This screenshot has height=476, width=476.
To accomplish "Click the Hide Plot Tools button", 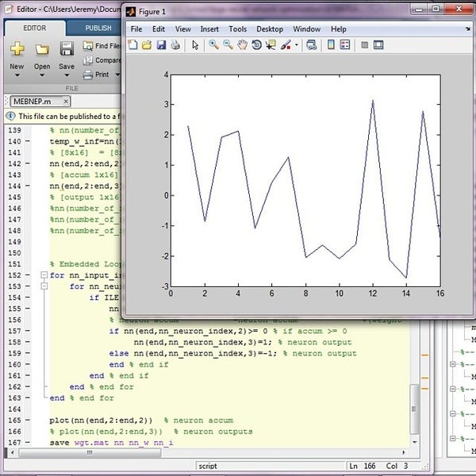I will coord(363,45).
